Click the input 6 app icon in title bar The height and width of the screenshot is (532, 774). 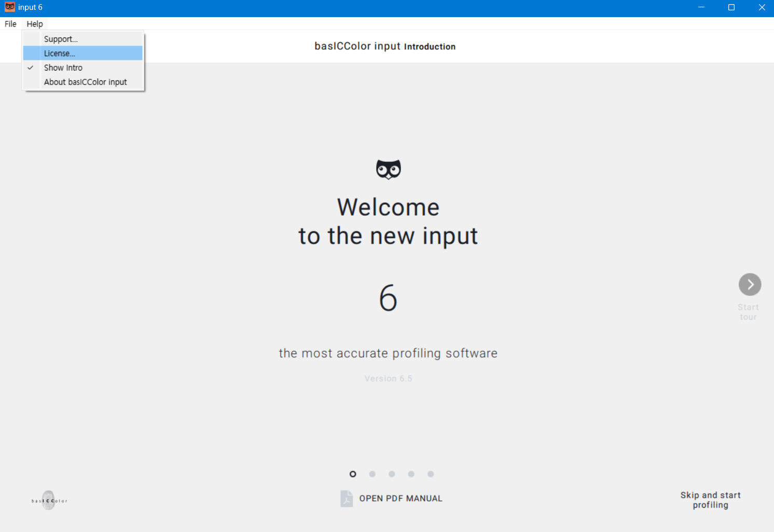coord(10,7)
